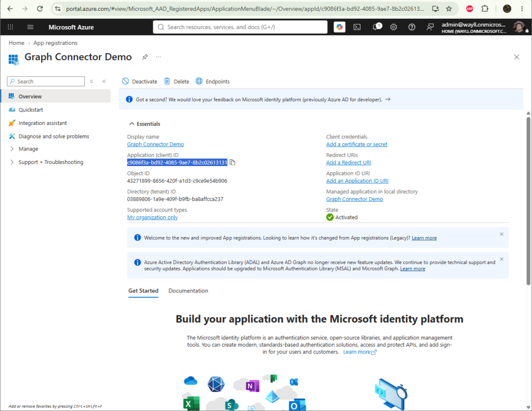Click the account avatar picture
This screenshot has width=532, height=411.
click(518, 27)
